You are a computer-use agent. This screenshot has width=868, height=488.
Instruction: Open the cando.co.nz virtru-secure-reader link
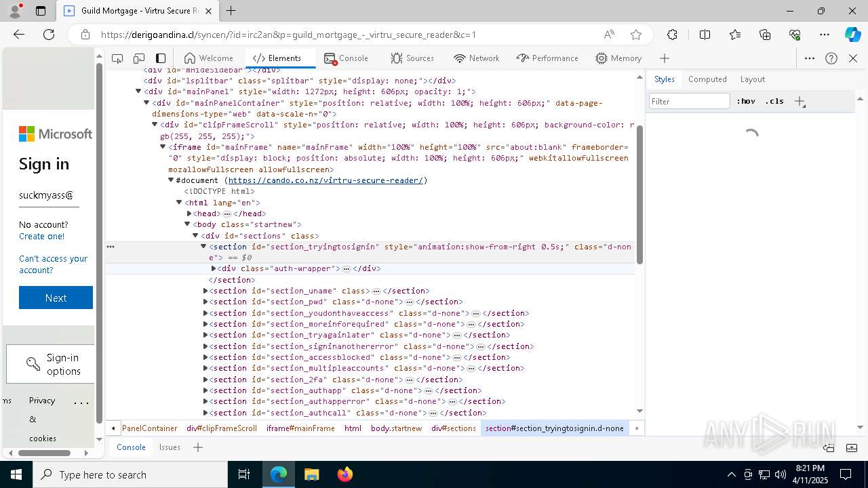(325, 180)
